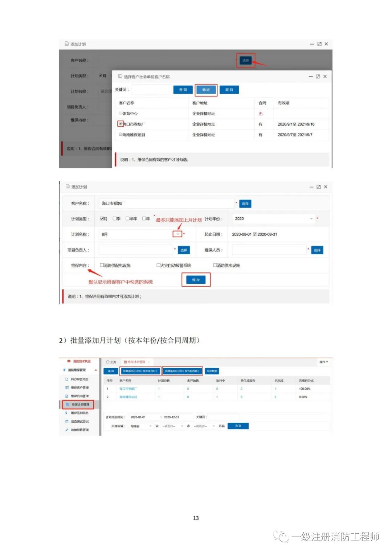Open the 操作 dropdown menu
Viewport: 392px width, 554px height.
point(323,362)
